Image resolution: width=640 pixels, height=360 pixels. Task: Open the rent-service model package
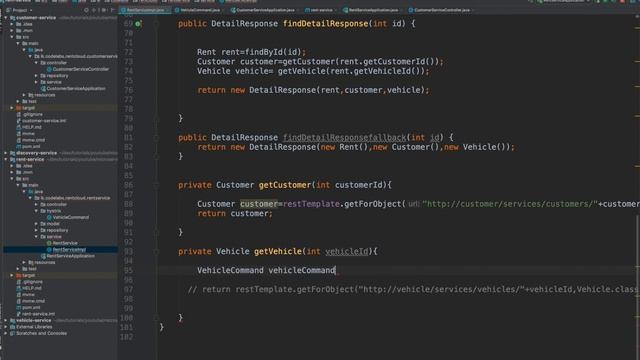coord(50,224)
